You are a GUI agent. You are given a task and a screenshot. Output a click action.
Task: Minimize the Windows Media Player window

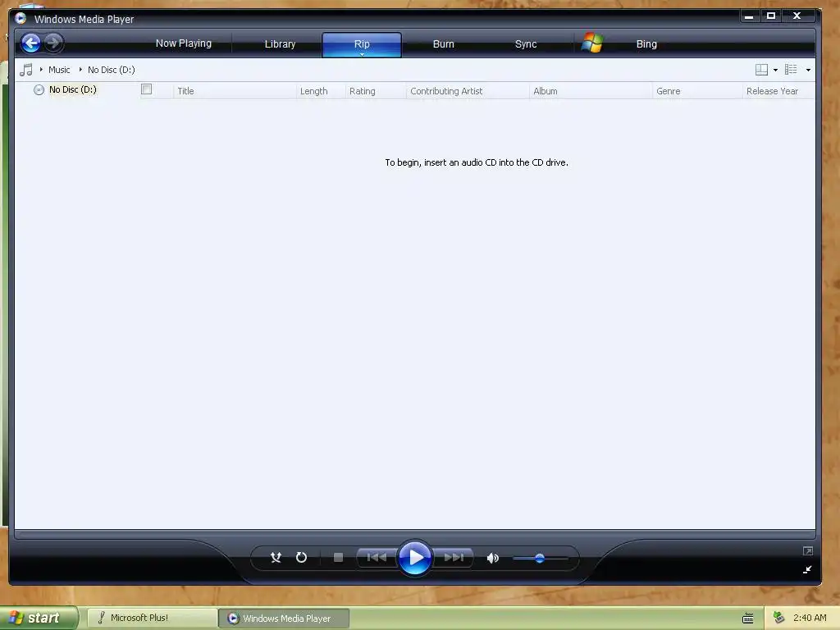pyautogui.click(x=749, y=16)
